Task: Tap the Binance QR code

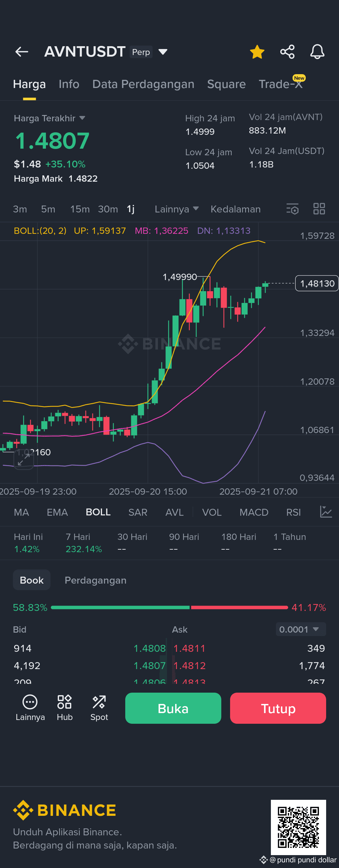Action: tap(298, 827)
